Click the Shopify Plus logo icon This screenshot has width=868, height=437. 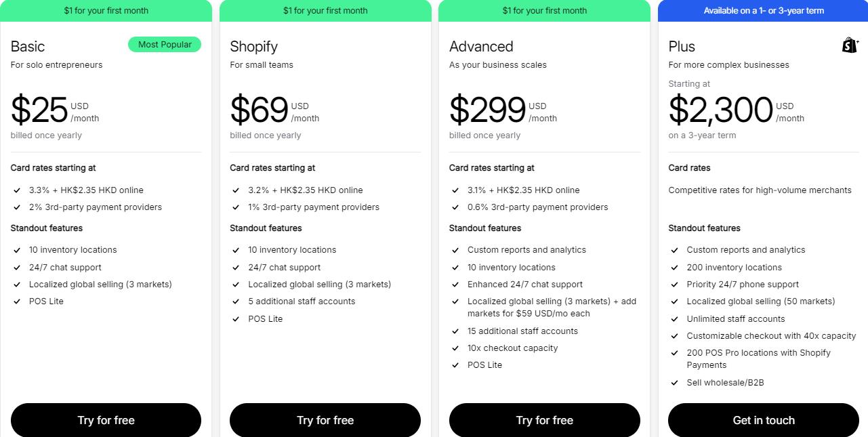click(x=850, y=45)
